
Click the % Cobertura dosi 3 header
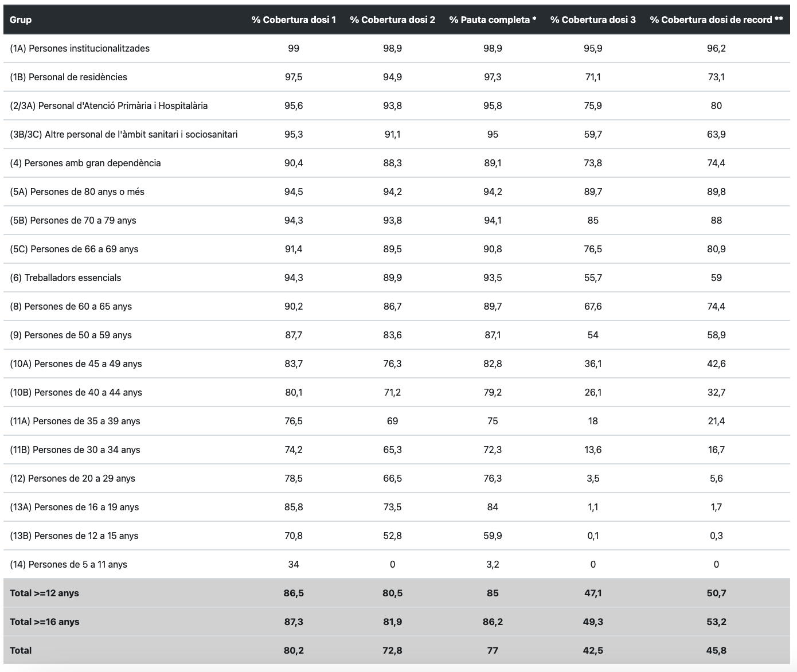(x=593, y=19)
